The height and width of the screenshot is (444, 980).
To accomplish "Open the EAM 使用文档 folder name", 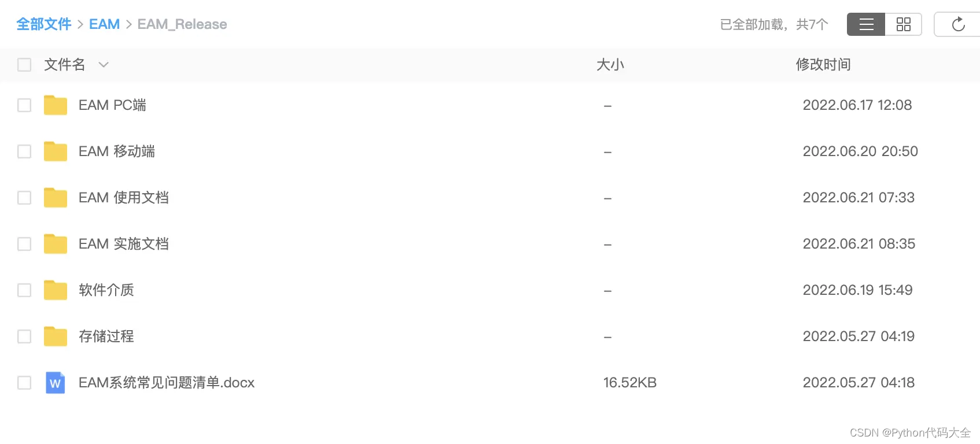I will point(124,198).
